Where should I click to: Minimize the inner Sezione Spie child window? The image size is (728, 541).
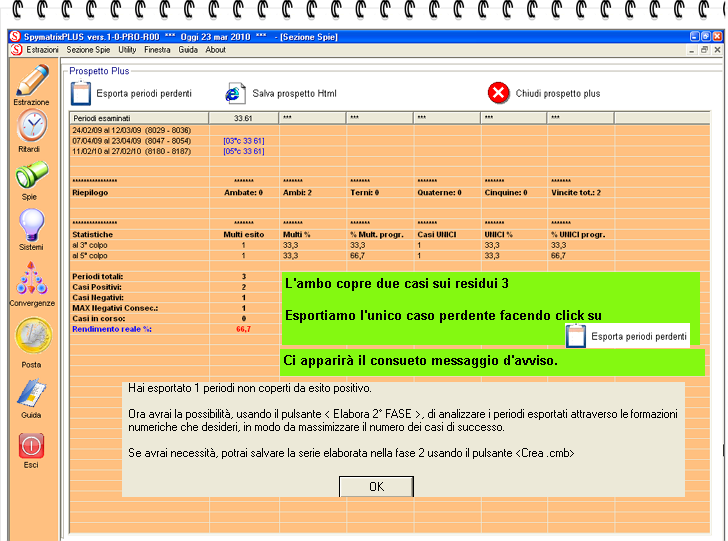coord(692,50)
